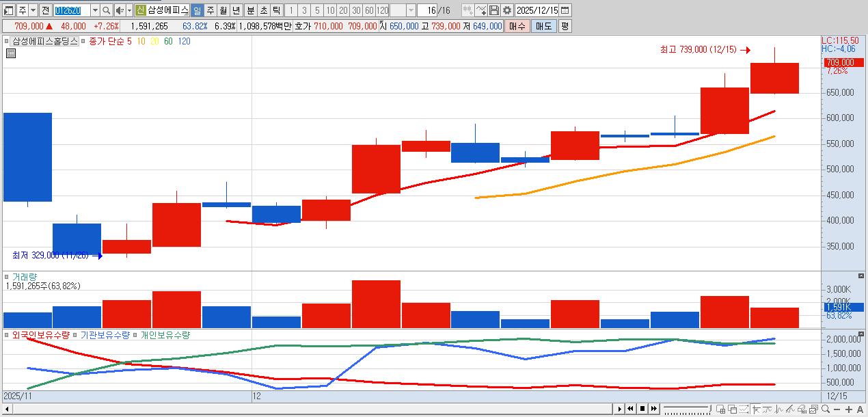Click the grid table icon under chart legend

tap(11, 53)
